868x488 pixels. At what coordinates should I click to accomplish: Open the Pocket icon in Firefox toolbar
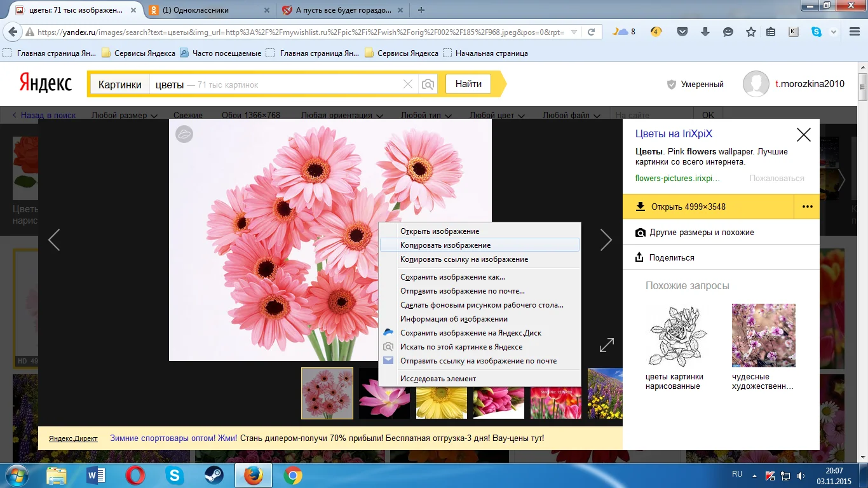681,31
